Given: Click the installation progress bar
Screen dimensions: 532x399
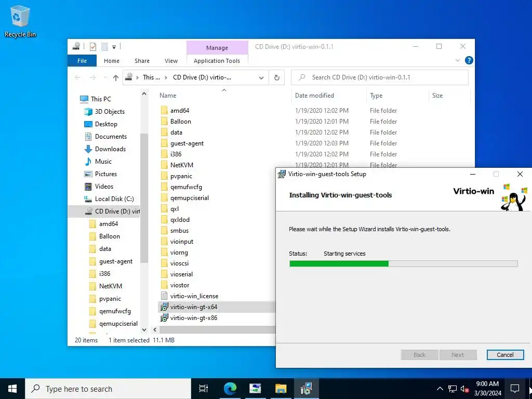Looking at the screenshot, I should point(403,263).
